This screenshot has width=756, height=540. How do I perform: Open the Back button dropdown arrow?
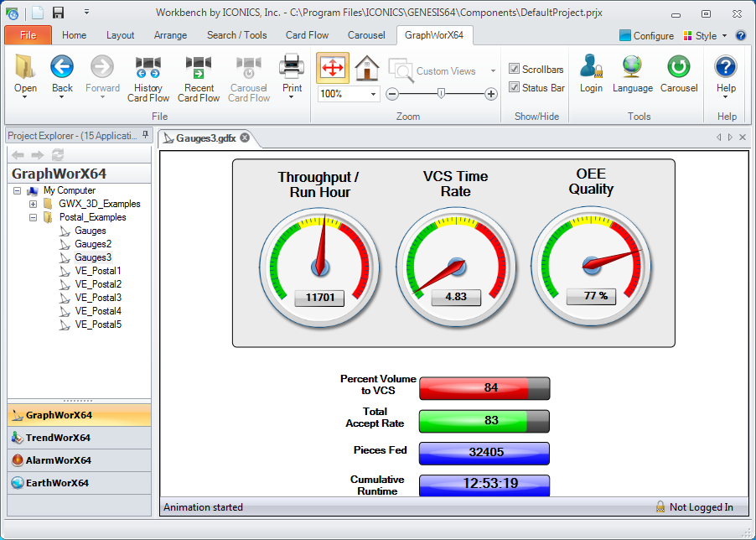pyautogui.click(x=62, y=97)
